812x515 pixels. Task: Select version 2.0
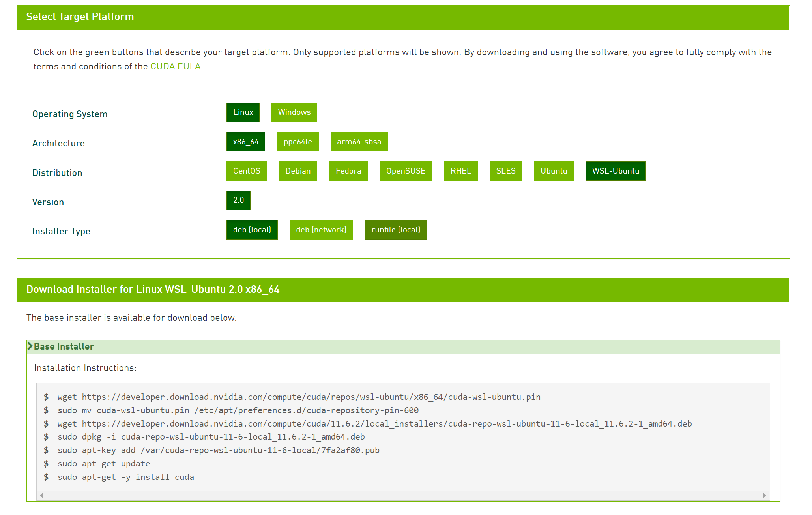[238, 200]
